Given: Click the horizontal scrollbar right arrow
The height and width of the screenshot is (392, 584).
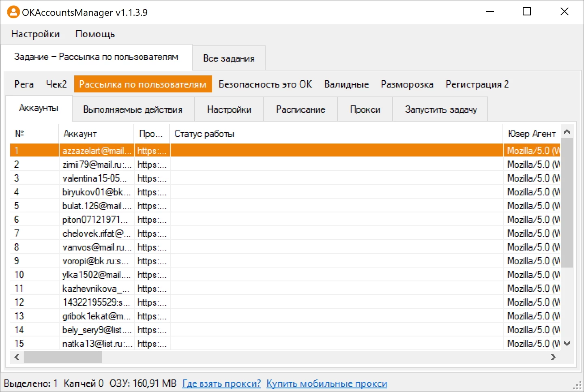Looking at the screenshot, I should point(554,357).
